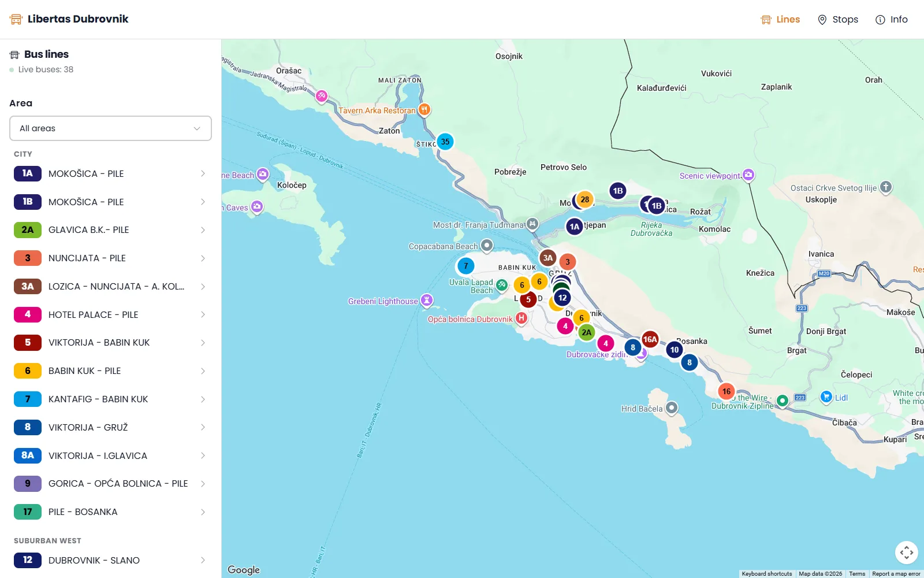
Task: Select the line 16 bus marker on map
Action: pyautogui.click(x=726, y=391)
